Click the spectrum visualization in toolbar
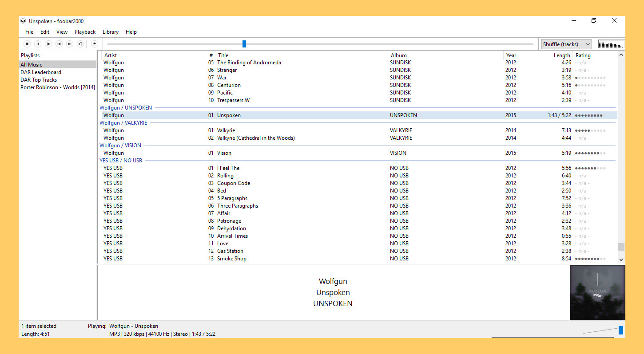 (611, 44)
